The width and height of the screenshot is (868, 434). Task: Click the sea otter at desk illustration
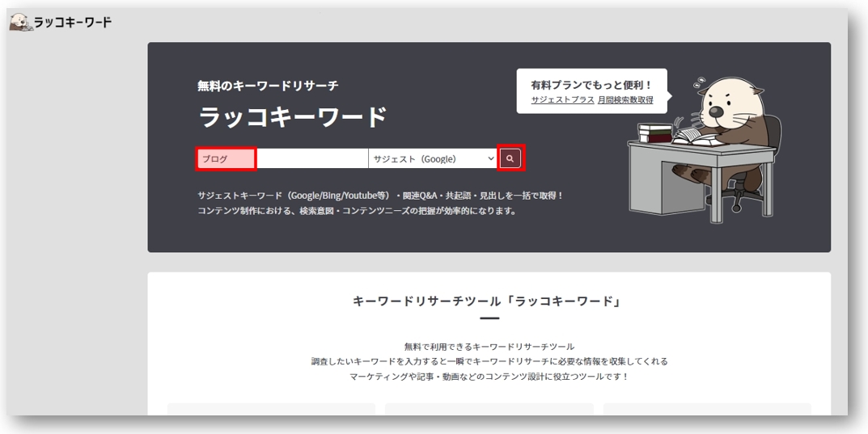pos(705,150)
